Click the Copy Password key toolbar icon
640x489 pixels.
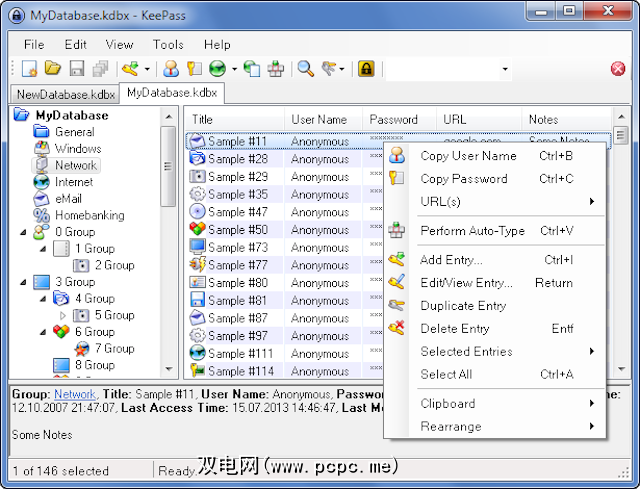[194, 69]
